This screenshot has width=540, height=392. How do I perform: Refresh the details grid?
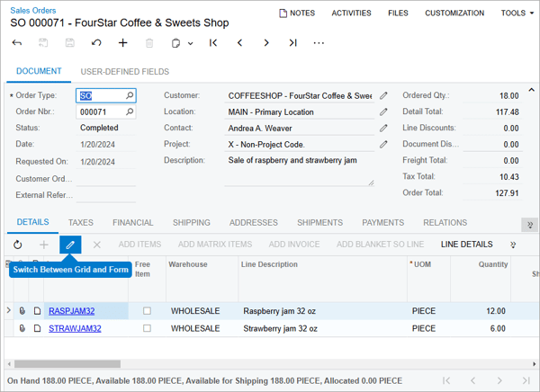pyautogui.click(x=18, y=245)
